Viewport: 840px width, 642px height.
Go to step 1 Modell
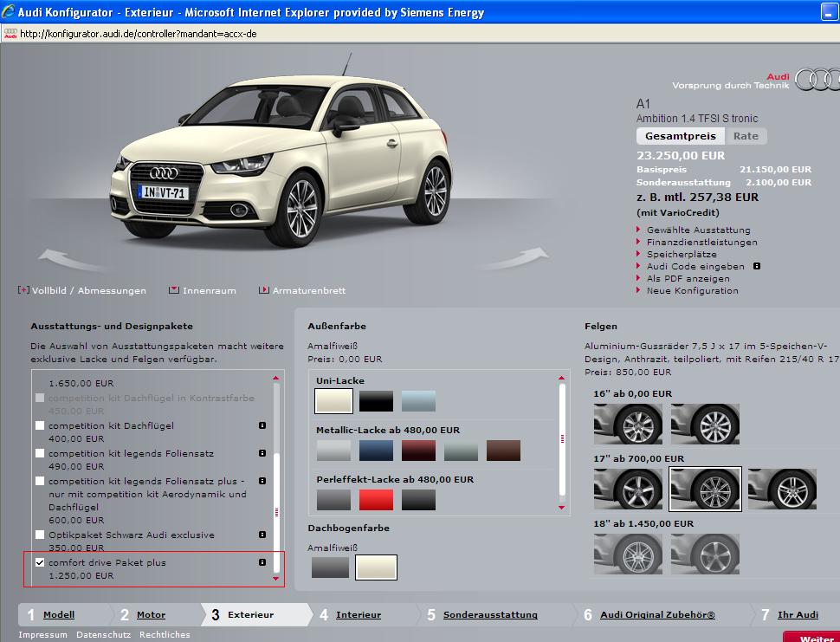click(x=59, y=614)
